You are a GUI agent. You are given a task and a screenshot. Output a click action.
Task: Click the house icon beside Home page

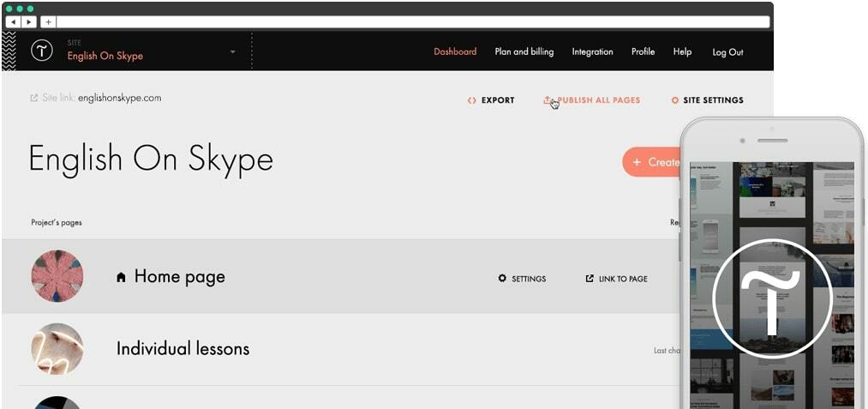(121, 277)
